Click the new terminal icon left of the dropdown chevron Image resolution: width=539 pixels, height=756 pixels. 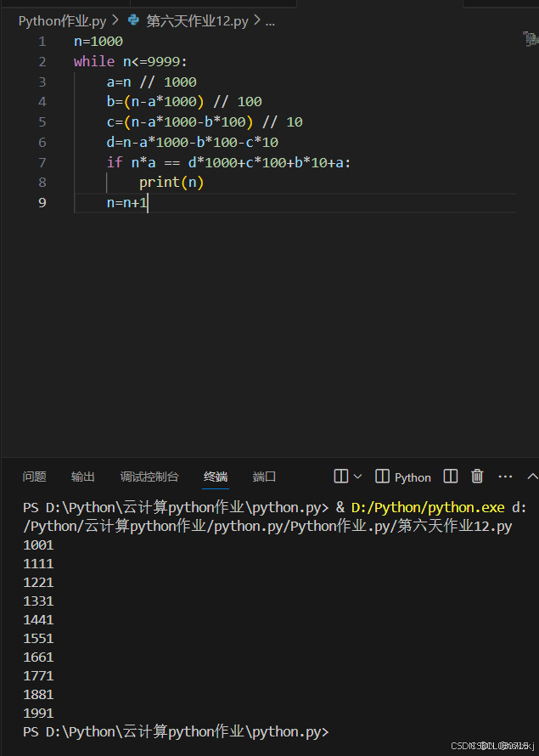point(340,477)
